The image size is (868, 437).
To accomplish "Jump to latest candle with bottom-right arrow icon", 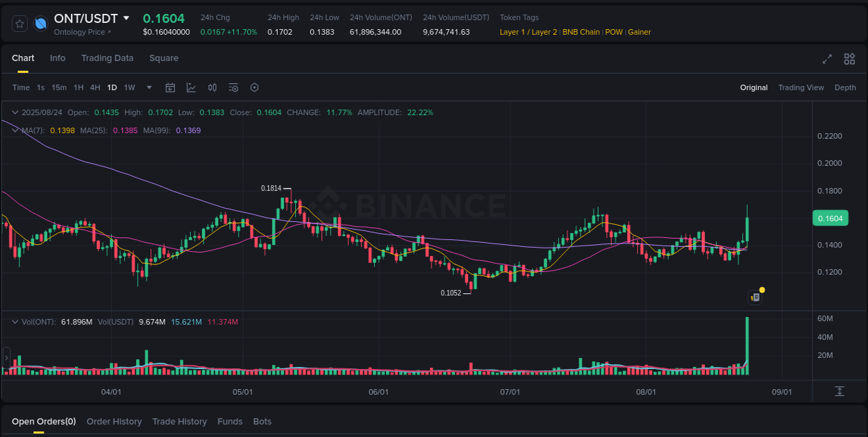I will (840, 391).
